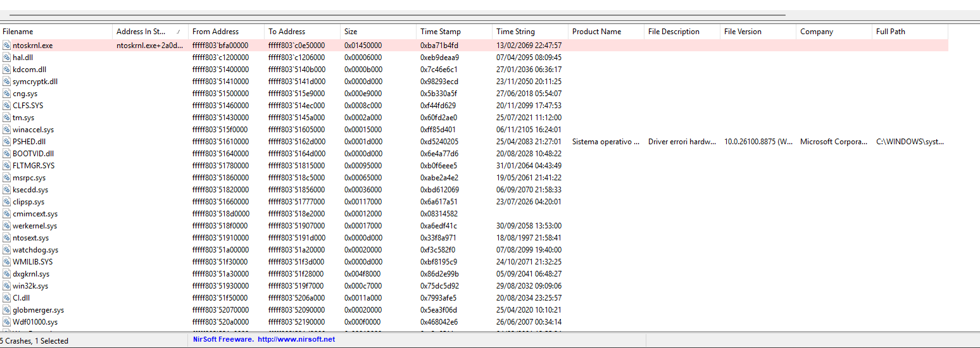Select the Driver errori hardw... description cell

pos(682,142)
